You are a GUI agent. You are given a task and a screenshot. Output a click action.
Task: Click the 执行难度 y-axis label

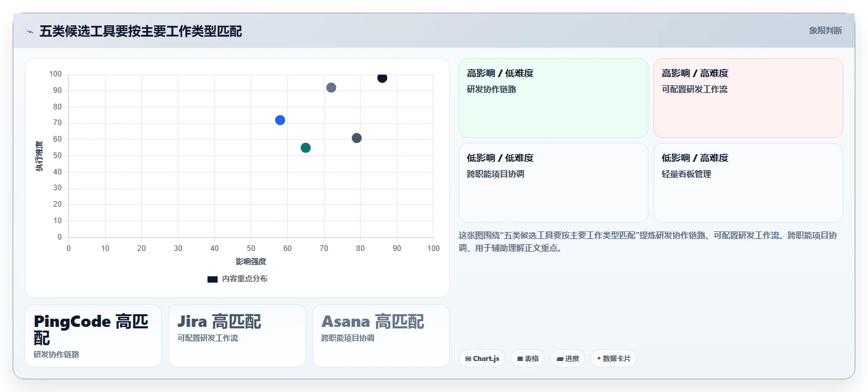point(39,156)
